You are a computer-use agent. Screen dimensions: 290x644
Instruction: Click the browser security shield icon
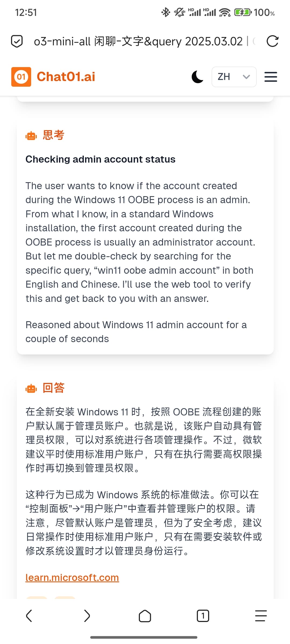(17, 41)
